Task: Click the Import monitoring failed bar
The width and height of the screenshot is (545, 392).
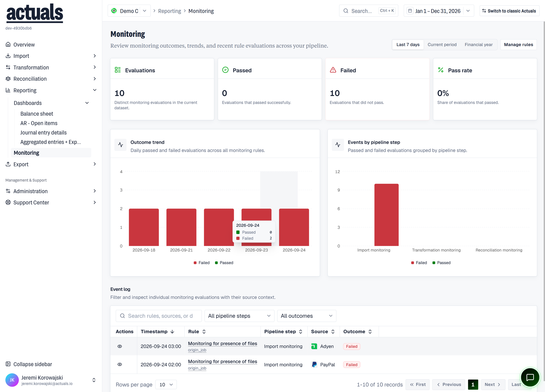Action: [386, 215]
